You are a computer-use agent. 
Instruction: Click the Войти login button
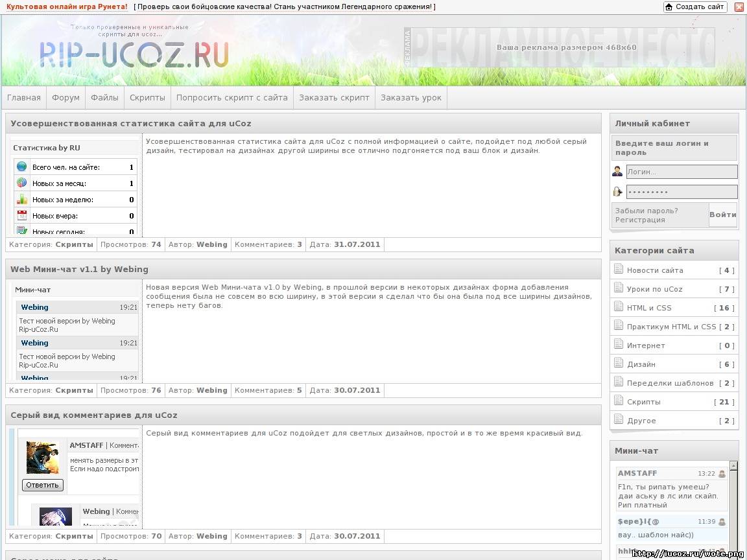click(x=723, y=215)
